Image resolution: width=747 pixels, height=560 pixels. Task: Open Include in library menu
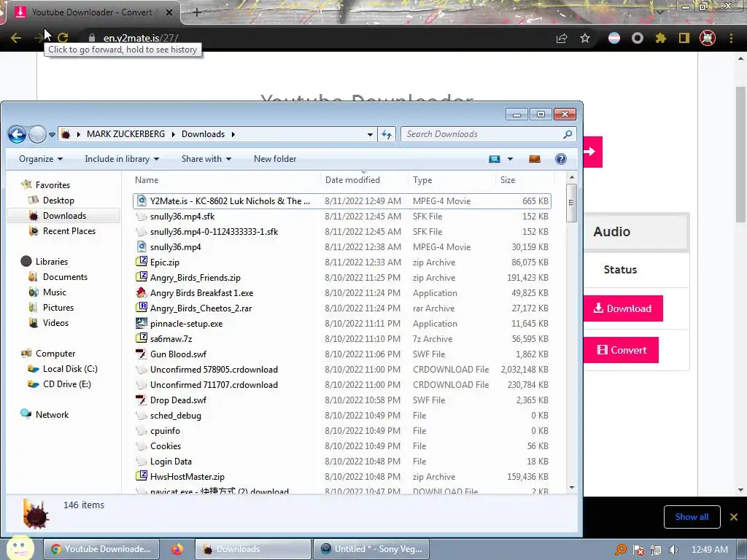[122, 159]
